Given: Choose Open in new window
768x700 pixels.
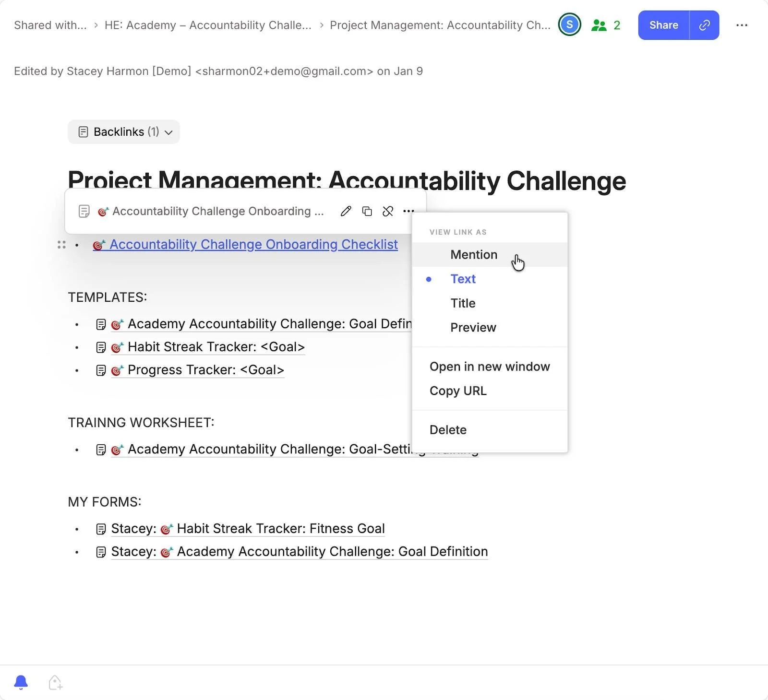Looking at the screenshot, I should click(x=490, y=367).
